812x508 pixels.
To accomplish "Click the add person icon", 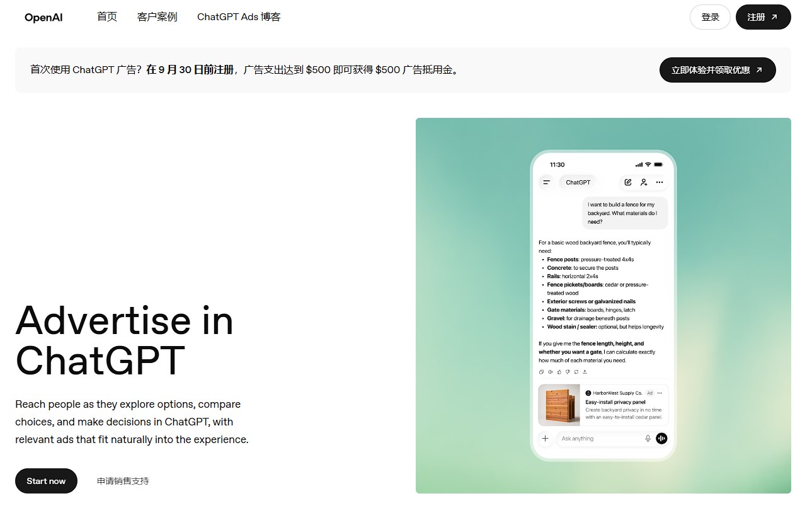I will pos(644,182).
